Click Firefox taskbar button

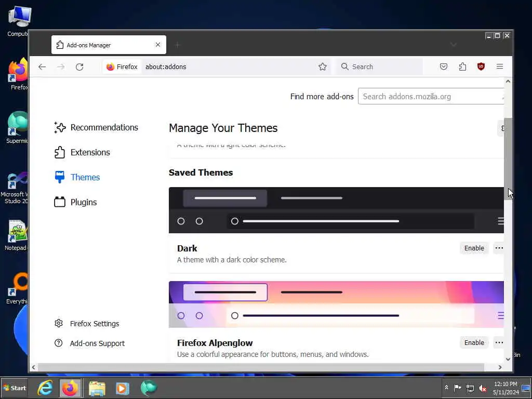[x=70, y=388]
